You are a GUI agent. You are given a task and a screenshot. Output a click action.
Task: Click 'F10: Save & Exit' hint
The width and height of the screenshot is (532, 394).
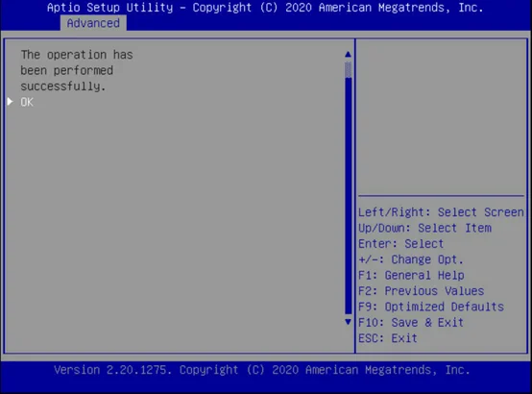click(x=411, y=322)
